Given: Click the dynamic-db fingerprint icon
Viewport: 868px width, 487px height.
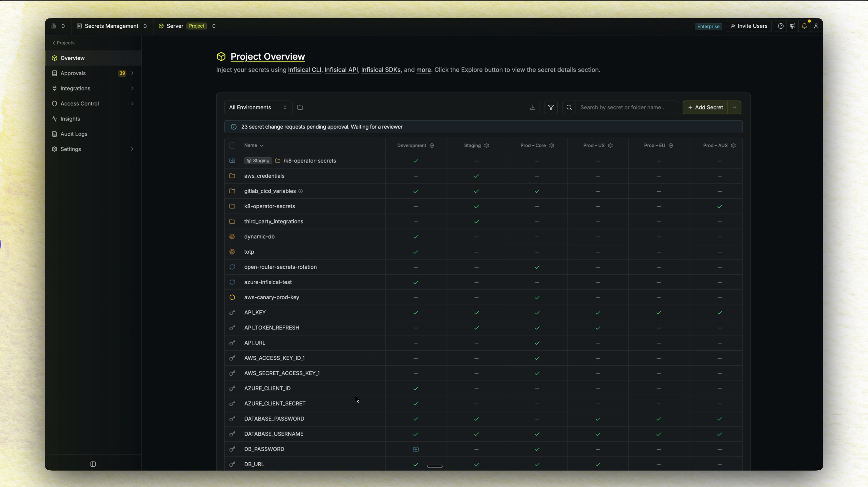Looking at the screenshot, I should coord(232,237).
